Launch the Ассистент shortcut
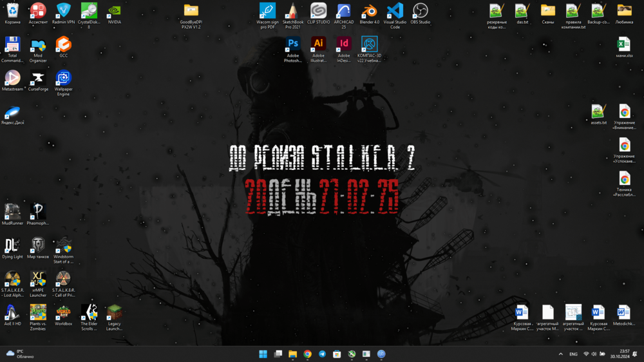Image resolution: width=644 pixels, height=362 pixels. (x=38, y=14)
